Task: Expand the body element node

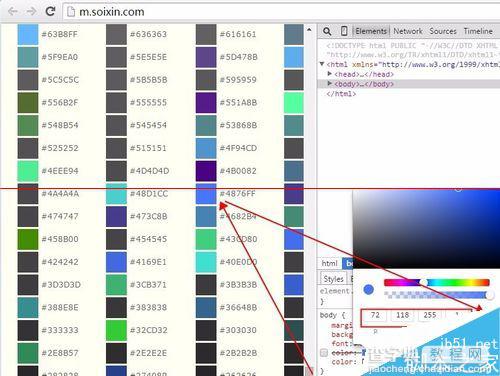Action: coord(330,83)
